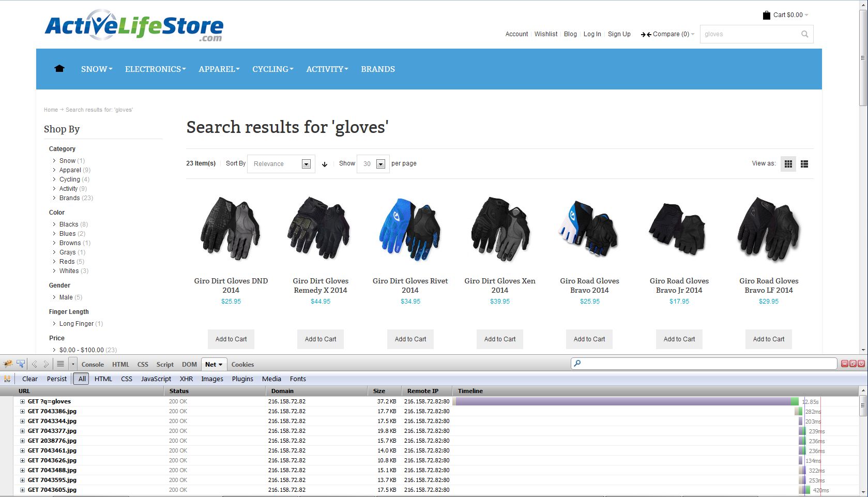Toggle sort direction arrow
This screenshot has height=497, width=868.
(x=325, y=164)
